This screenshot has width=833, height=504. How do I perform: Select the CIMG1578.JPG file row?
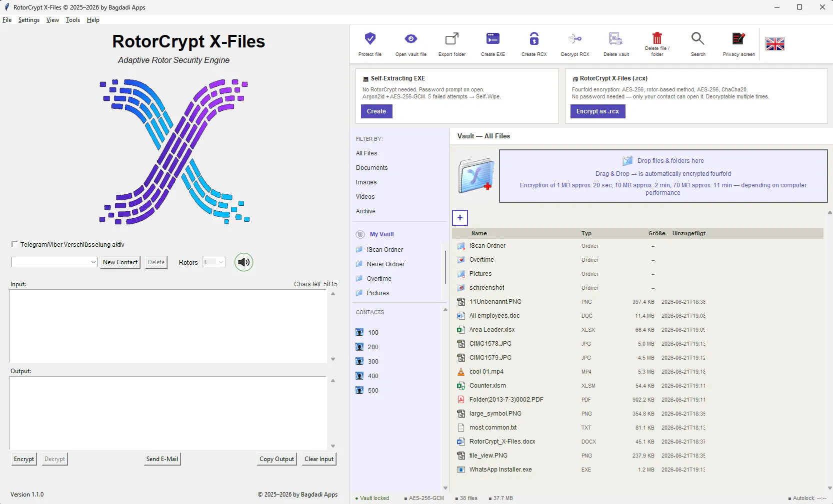point(637,344)
